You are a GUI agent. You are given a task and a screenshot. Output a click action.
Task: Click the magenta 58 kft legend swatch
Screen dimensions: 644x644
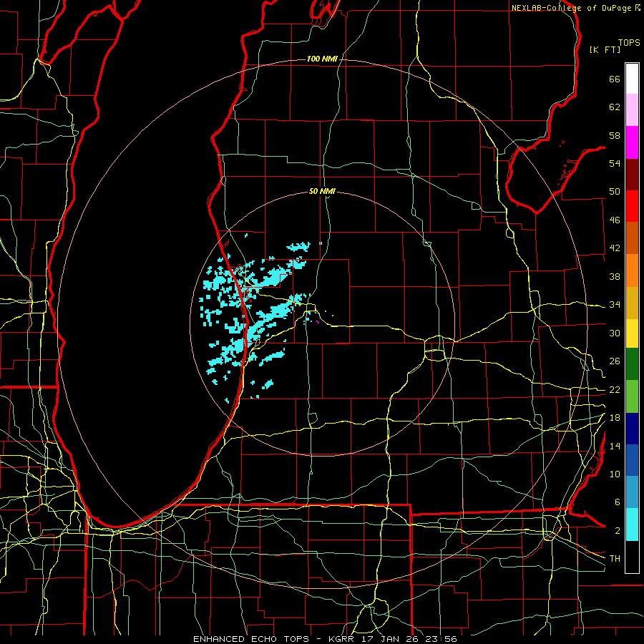632,142
